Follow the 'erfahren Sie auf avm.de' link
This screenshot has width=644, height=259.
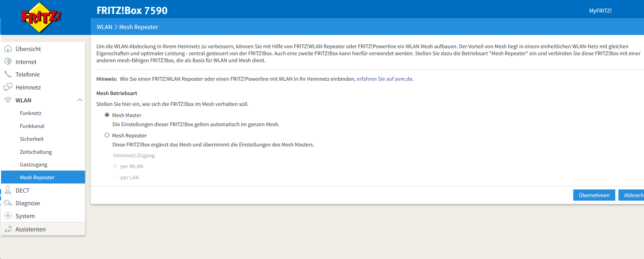tap(385, 79)
